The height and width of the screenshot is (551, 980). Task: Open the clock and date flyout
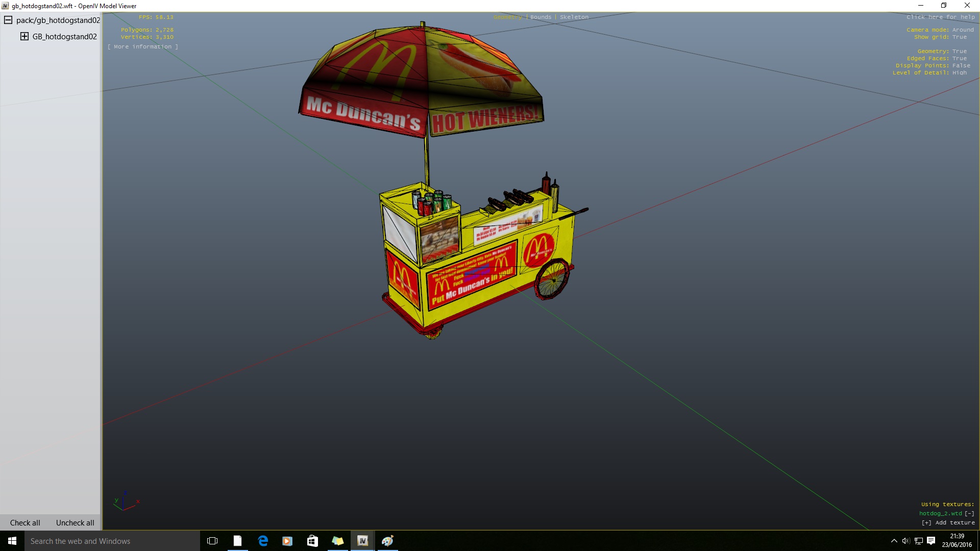click(x=957, y=541)
